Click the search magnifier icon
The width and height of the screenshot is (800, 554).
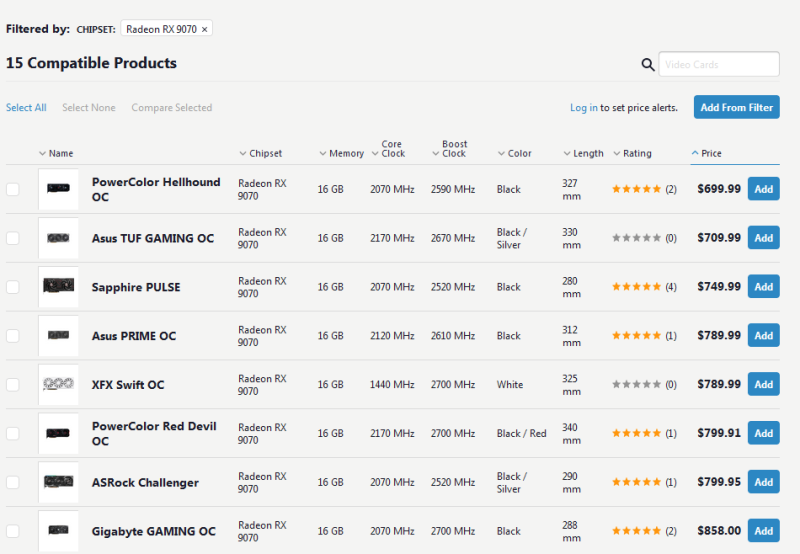pos(647,64)
